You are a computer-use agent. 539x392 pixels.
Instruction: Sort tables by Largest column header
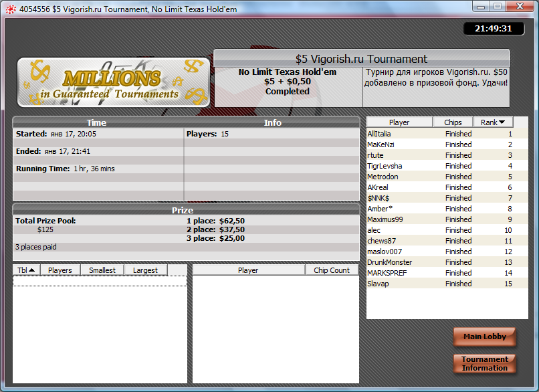pos(145,270)
